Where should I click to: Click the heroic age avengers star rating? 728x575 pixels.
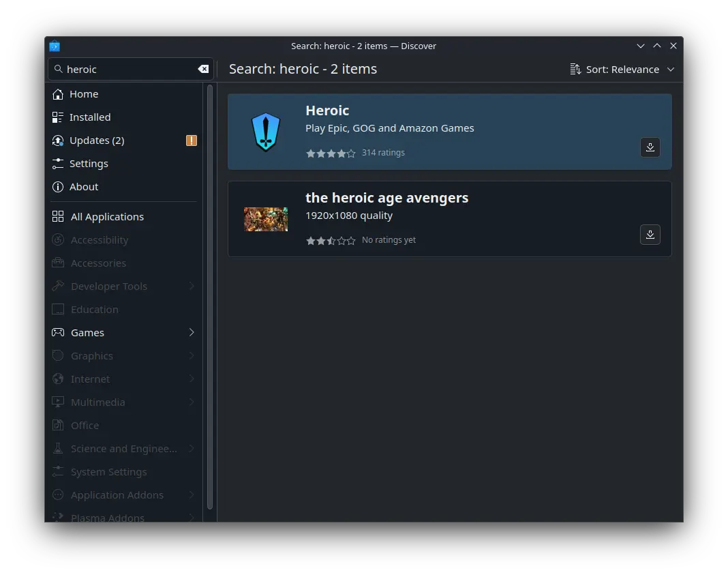click(331, 241)
